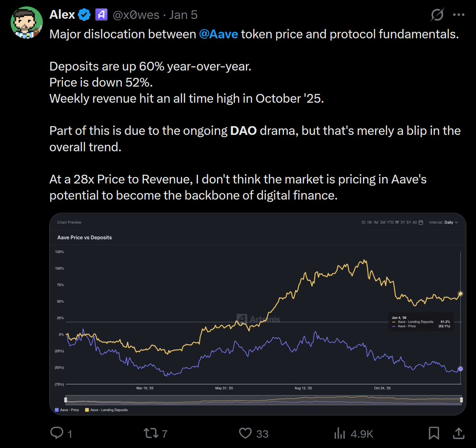Image resolution: width=476 pixels, height=448 pixels.
Task: Open the three-dot more options menu
Action: 459,15
